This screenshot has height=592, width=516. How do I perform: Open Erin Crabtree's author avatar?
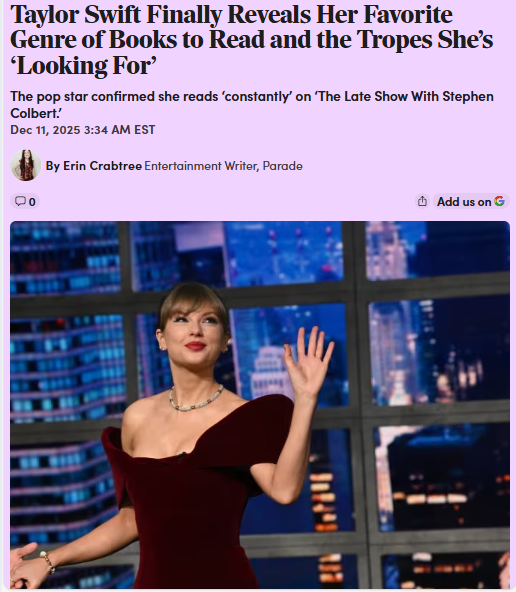pyautogui.click(x=25, y=165)
